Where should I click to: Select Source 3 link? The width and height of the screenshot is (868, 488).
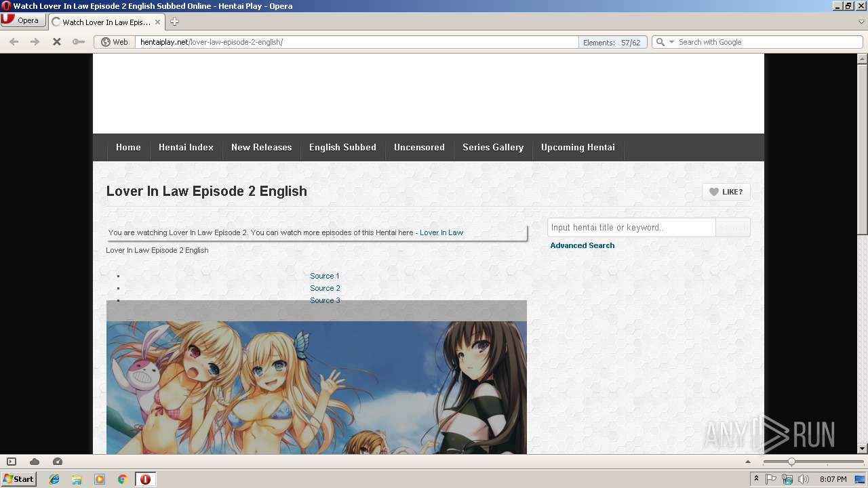325,300
